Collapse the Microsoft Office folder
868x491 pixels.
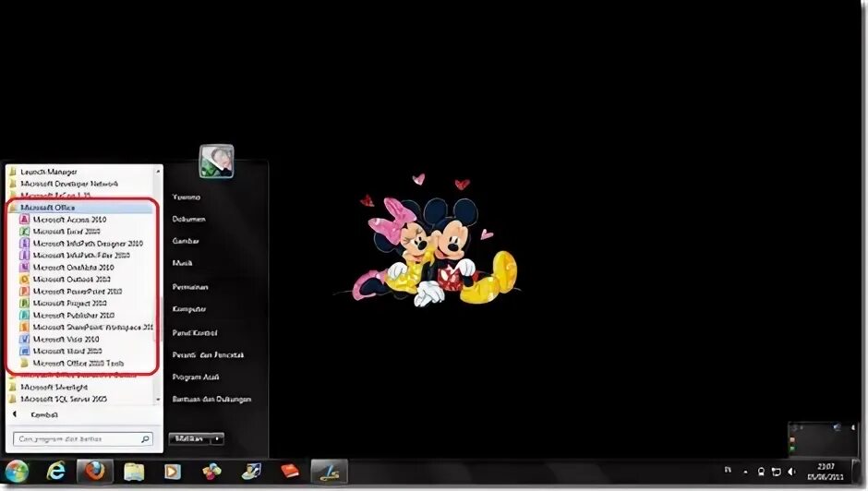pos(81,208)
